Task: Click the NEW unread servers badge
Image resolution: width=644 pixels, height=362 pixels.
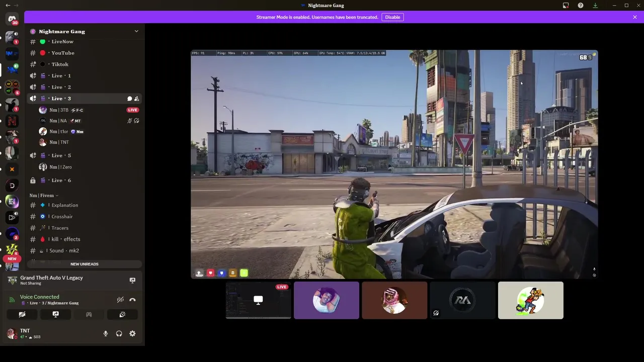Action: [x=12, y=258]
